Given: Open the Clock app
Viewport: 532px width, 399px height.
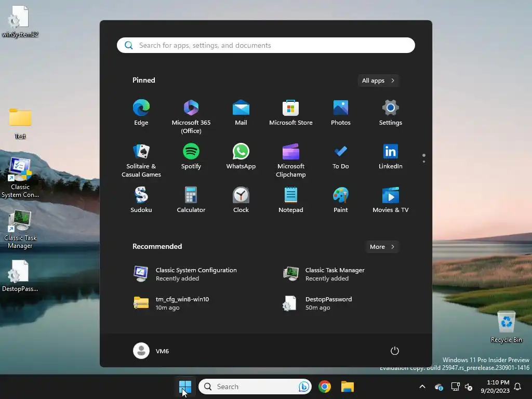Looking at the screenshot, I should (241, 200).
